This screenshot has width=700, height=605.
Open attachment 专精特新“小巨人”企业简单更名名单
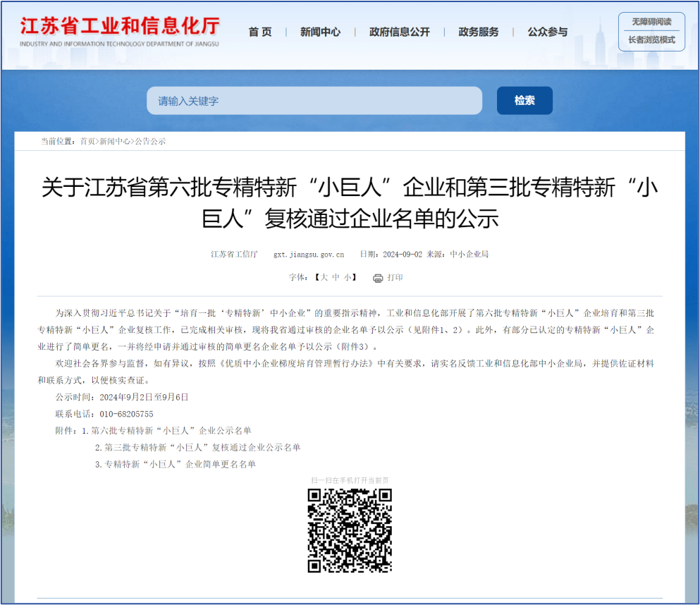click(x=180, y=465)
